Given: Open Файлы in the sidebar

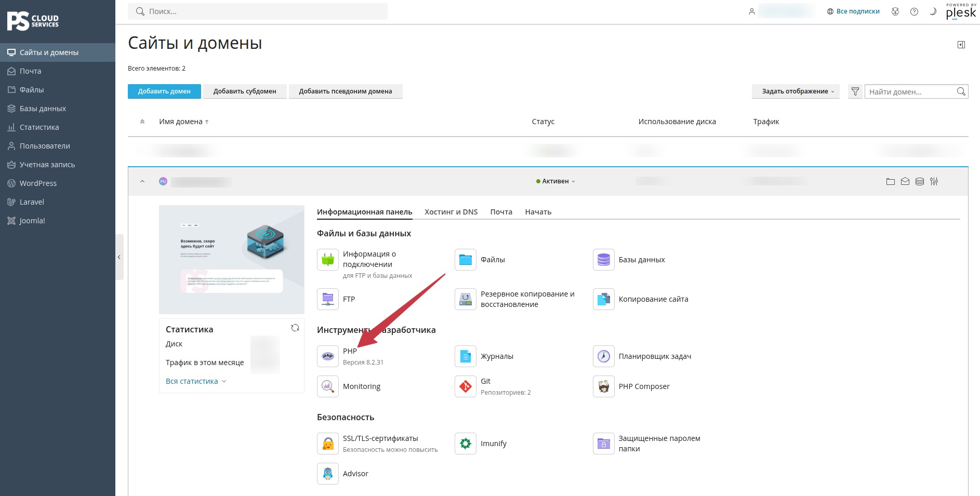Looking at the screenshot, I should pyautogui.click(x=58, y=90).
